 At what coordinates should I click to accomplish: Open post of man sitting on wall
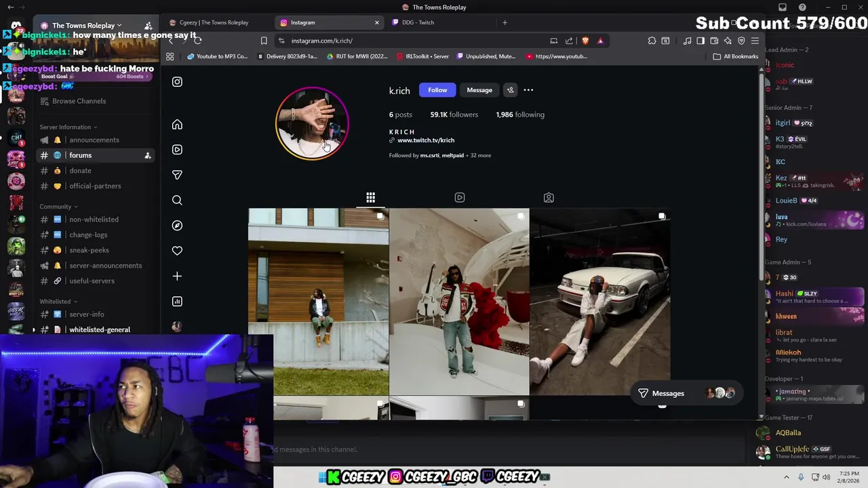[x=319, y=302]
